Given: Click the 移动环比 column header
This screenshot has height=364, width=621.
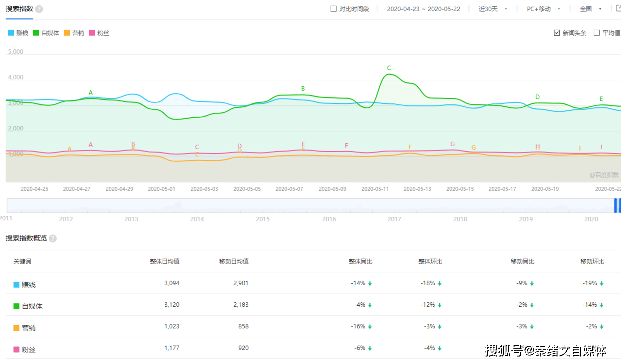Looking at the screenshot, I should point(592,261).
